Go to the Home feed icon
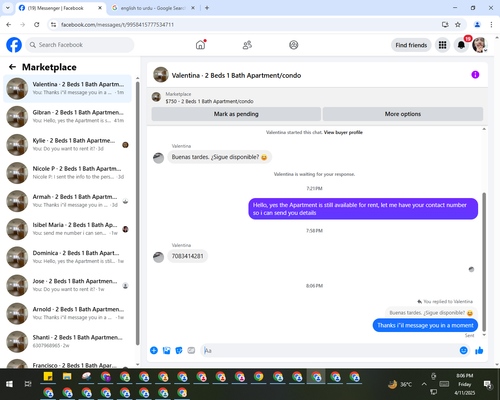Viewport: 500px width, 400px height. click(200, 45)
